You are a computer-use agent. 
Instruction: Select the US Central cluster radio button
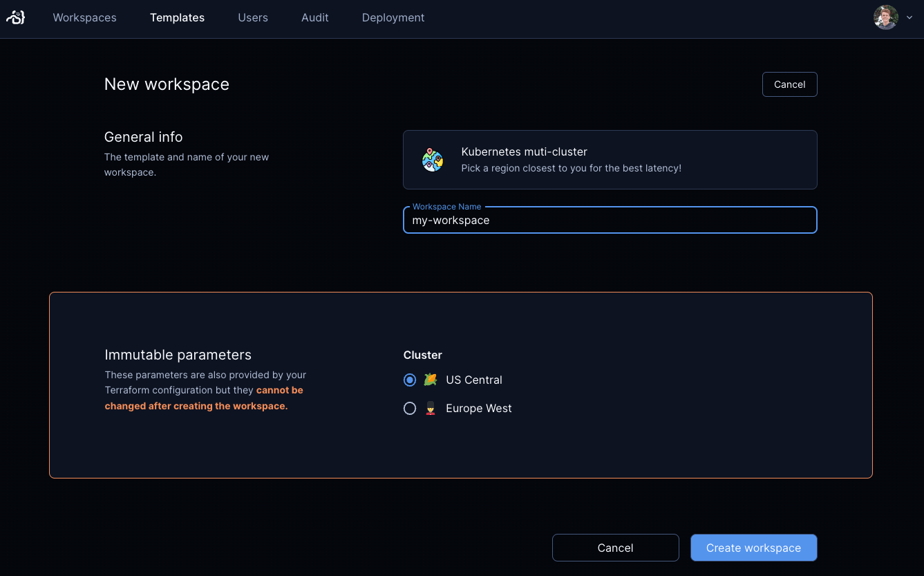pyautogui.click(x=410, y=380)
